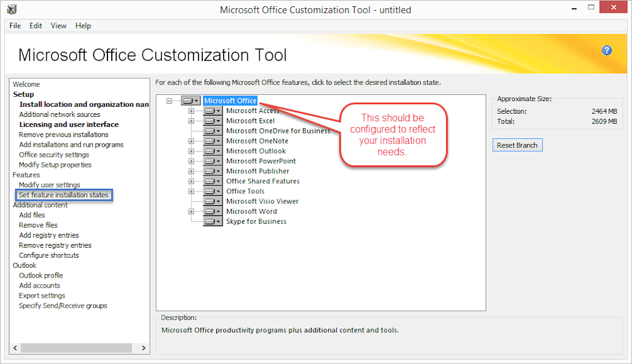Select the Microsoft Word tree label

pos(252,212)
